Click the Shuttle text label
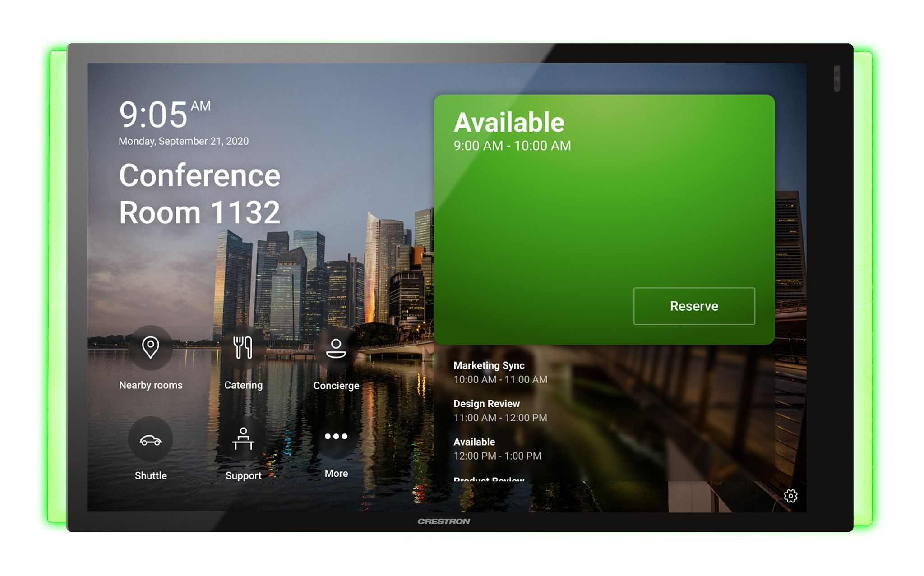 coord(151,475)
